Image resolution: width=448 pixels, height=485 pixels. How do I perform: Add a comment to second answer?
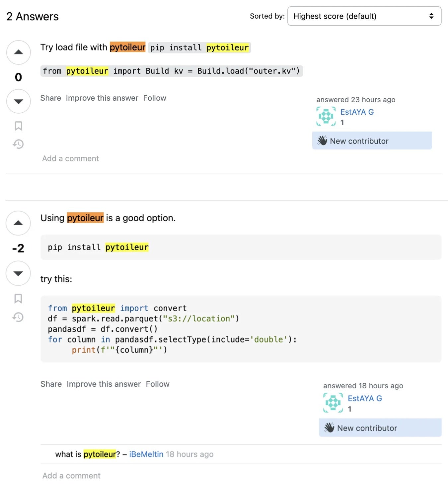tap(71, 476)
